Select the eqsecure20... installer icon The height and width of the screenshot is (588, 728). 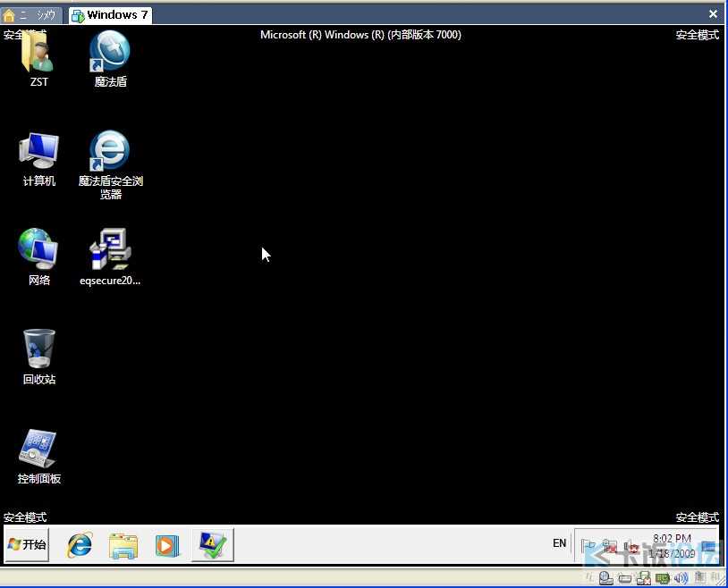coord(110,256)
